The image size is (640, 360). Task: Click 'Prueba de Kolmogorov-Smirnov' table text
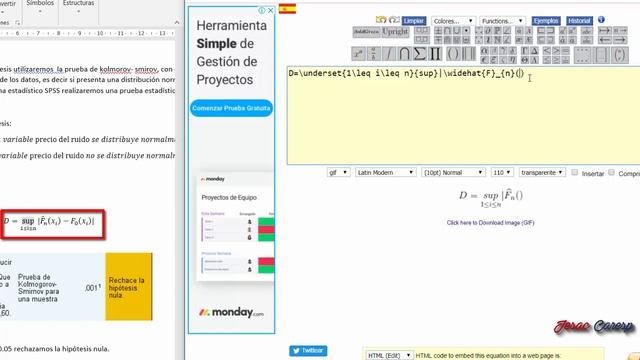[38, 288]
